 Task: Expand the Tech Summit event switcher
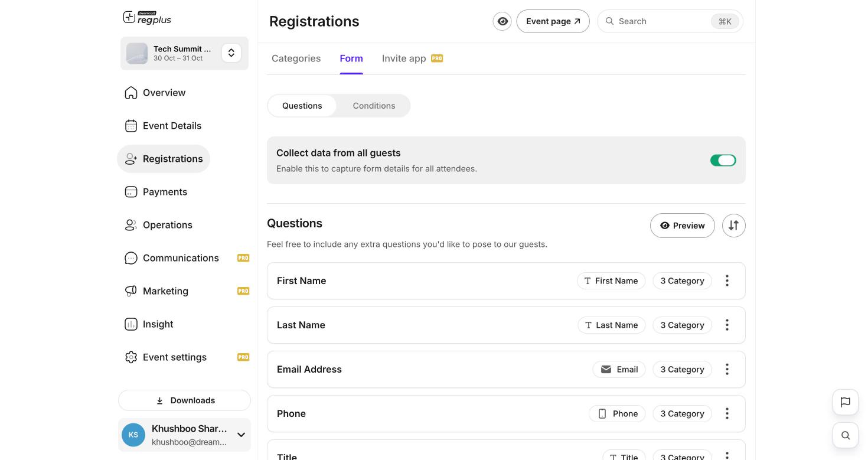pos(231,53)
